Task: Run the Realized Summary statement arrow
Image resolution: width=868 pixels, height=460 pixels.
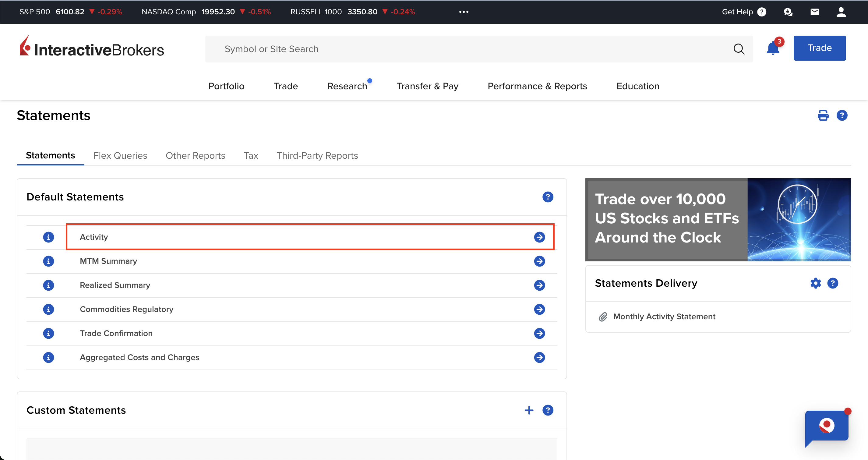Action: pos(539,285)
